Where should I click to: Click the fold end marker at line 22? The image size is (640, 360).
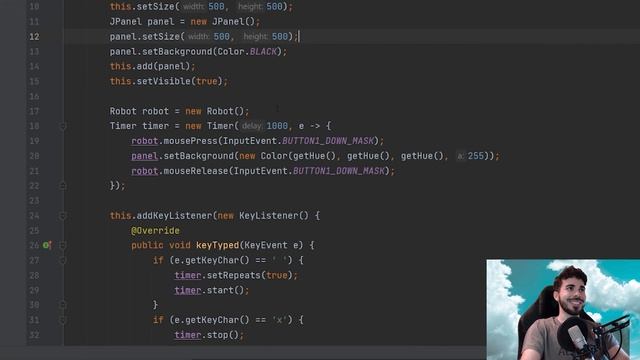(63, 186)
